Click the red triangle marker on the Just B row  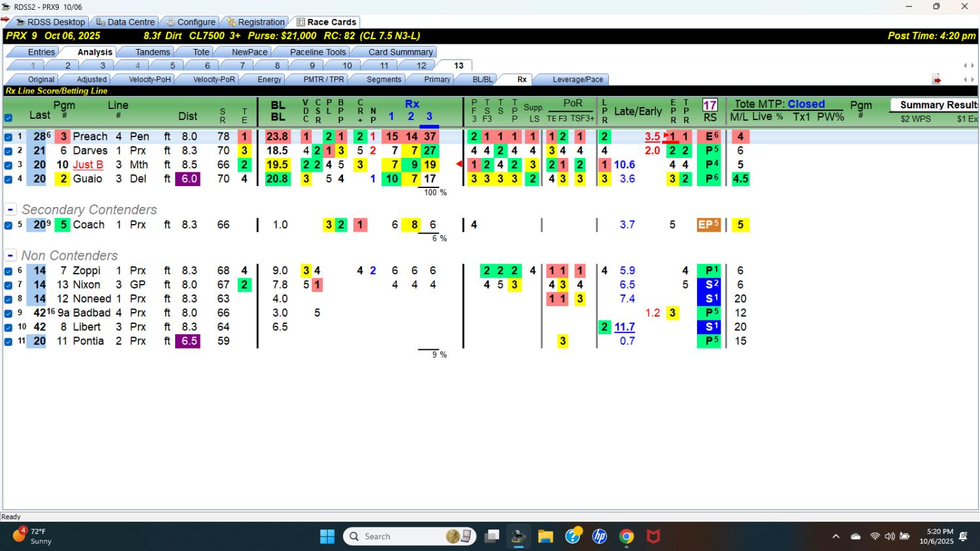coord(459,165)
